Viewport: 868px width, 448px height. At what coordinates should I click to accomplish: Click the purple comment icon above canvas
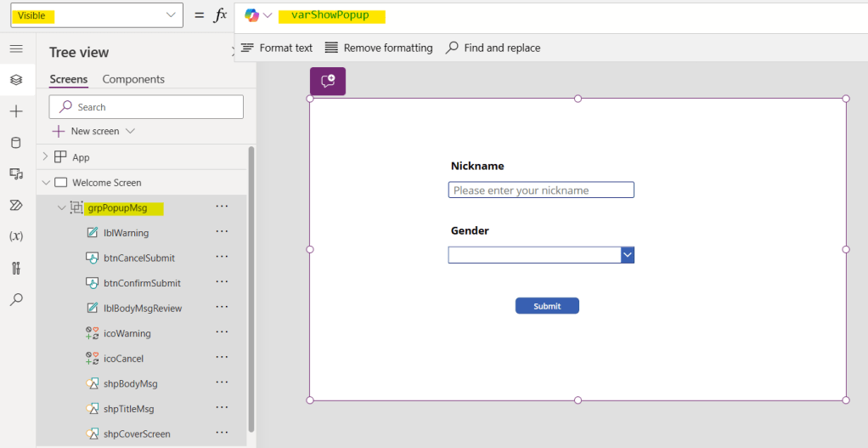328,82
